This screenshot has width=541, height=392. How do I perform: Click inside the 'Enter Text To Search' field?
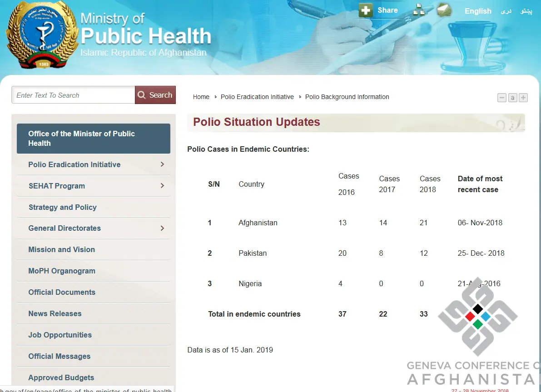[73, 95]
